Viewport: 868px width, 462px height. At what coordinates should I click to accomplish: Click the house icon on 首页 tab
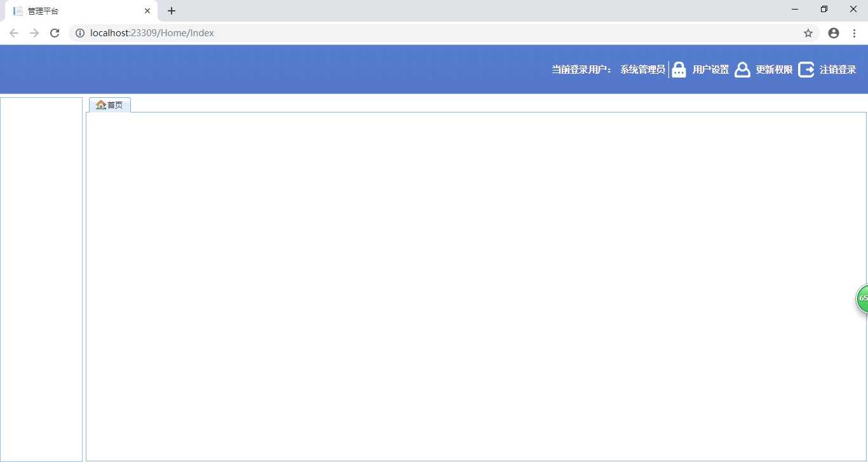pyautogui.click(x=100, y=105)
